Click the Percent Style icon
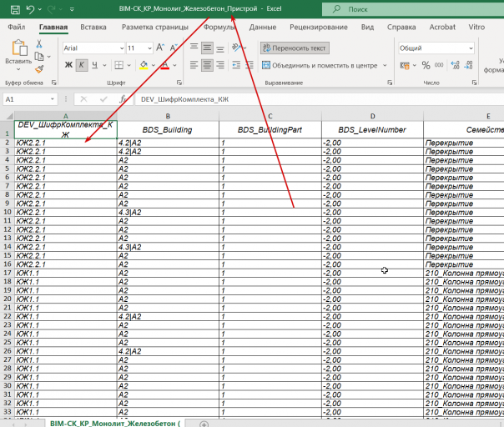The image size is (504, 427). 426,66
